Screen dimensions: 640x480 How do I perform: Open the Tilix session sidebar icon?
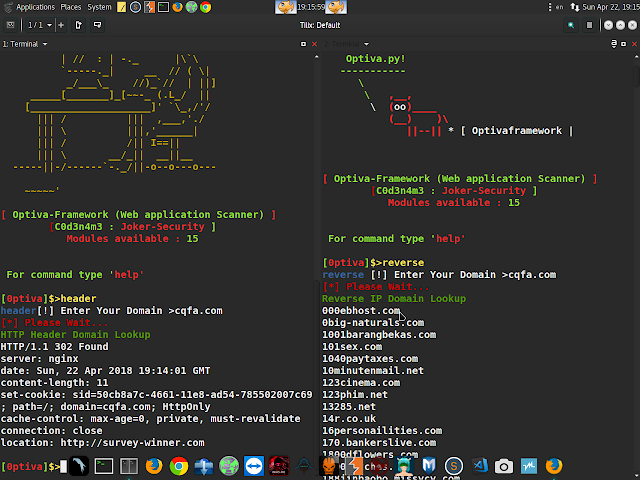coord(11,25)
